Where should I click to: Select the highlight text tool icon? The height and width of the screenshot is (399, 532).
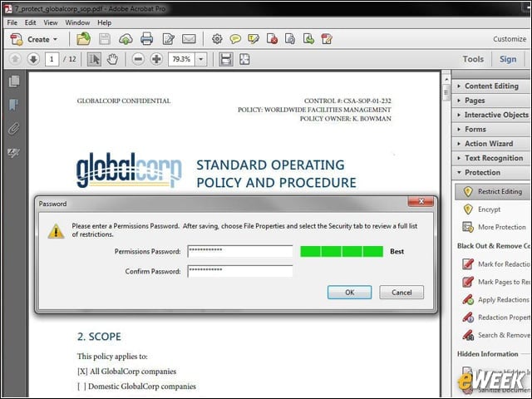coord(254,39)
